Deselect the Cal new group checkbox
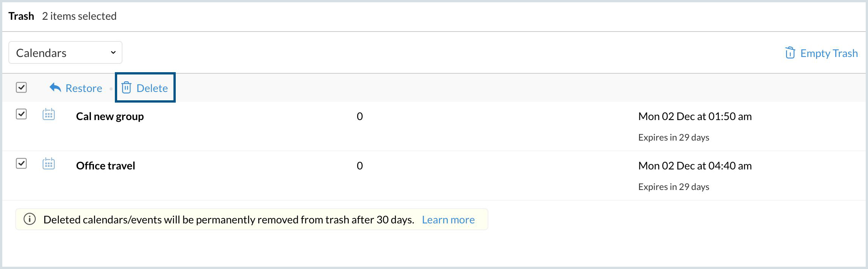868x269 pixels. coord(21,114)
